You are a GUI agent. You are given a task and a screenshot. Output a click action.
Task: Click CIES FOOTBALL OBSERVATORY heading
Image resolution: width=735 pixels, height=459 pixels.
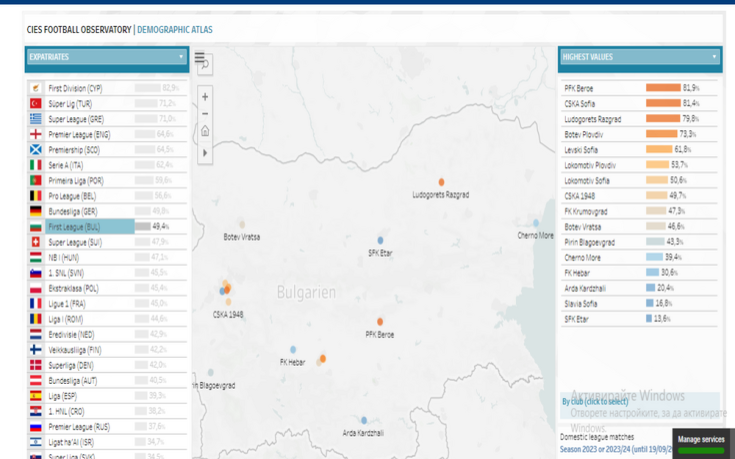point(79,30)
